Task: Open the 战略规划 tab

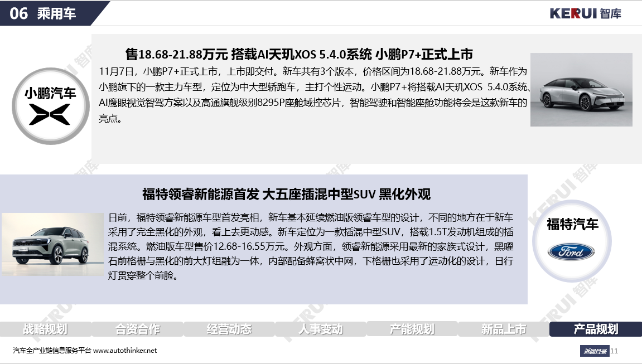Action: (x=45, y=329)
